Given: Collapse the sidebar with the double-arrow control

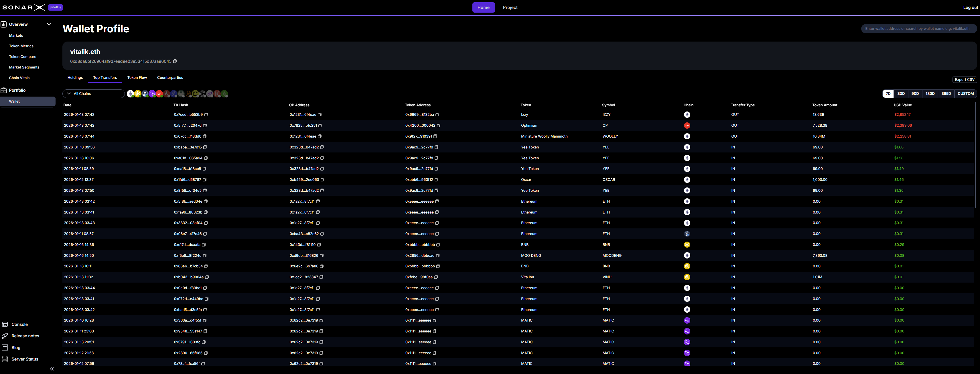Looking at the screenshot, I should (52, 369).
